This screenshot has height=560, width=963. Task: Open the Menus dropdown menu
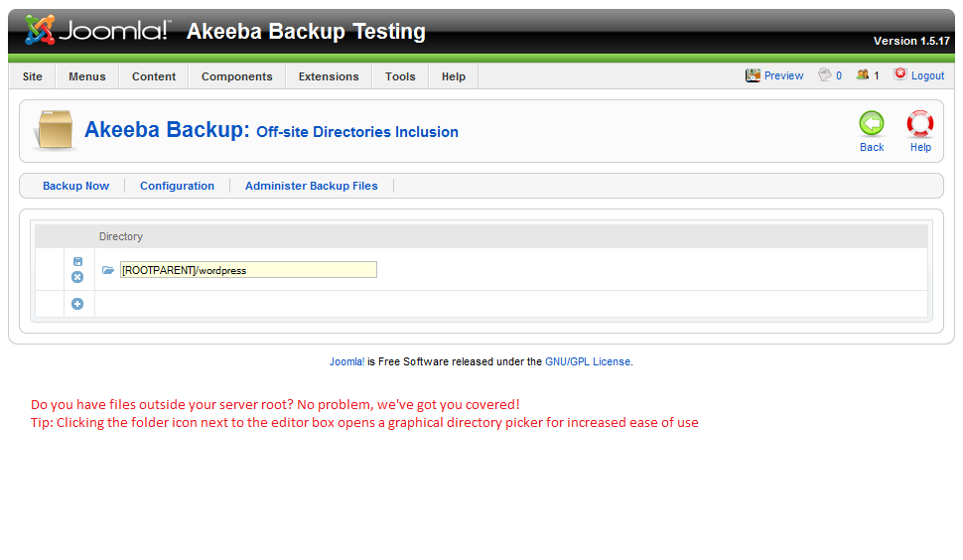(x=87, y=76)
